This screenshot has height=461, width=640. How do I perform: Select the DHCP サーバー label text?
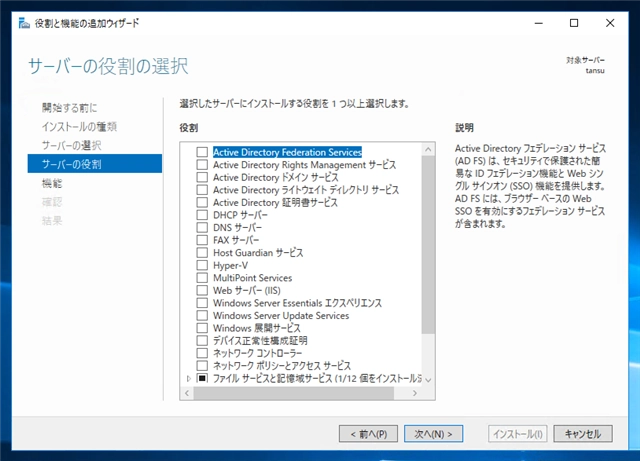(240, 215)
